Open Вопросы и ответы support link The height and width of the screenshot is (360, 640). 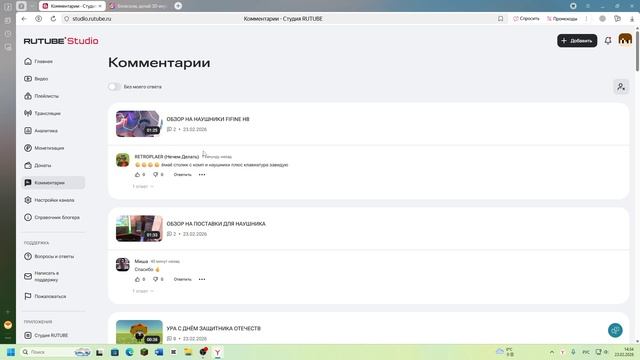pyautogui.click(x=49, y=256)
